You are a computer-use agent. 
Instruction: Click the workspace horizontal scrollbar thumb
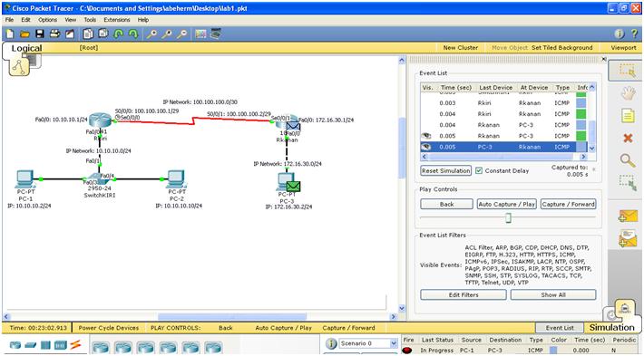pyautogui.click(x=232, y=317)
